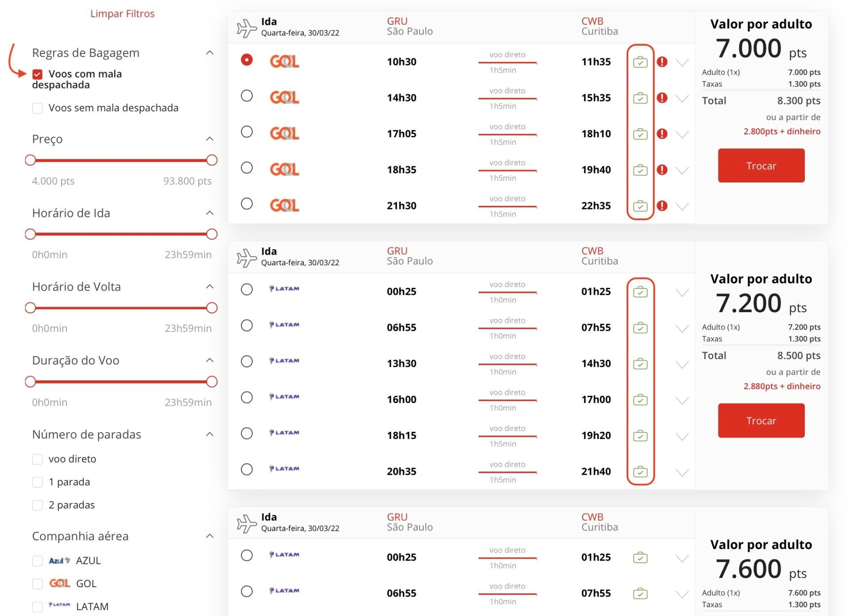The image size is (850, 616).
Task: Click the GOL logo in airline filters
Action: [x=59, y=583]
